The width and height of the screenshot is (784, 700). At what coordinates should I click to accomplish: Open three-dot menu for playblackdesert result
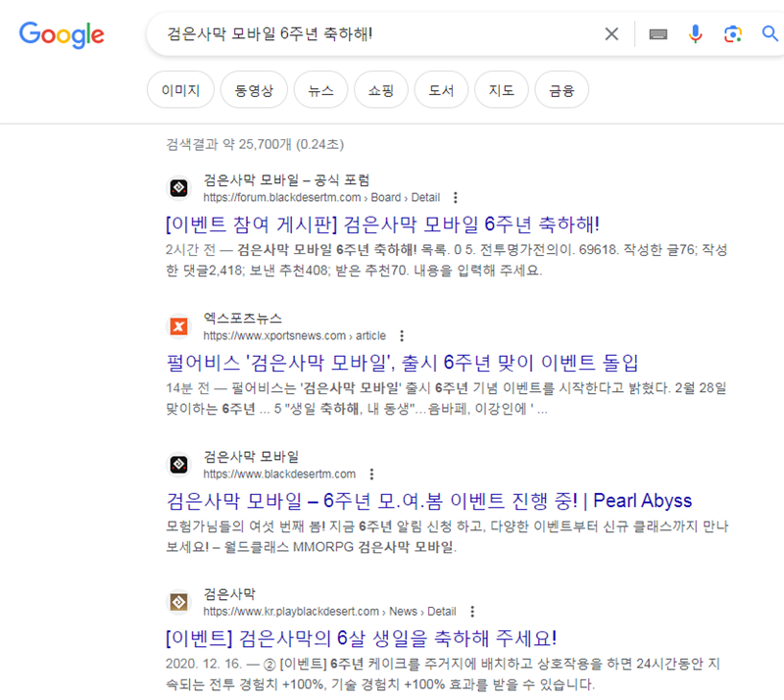coord(471,611)
